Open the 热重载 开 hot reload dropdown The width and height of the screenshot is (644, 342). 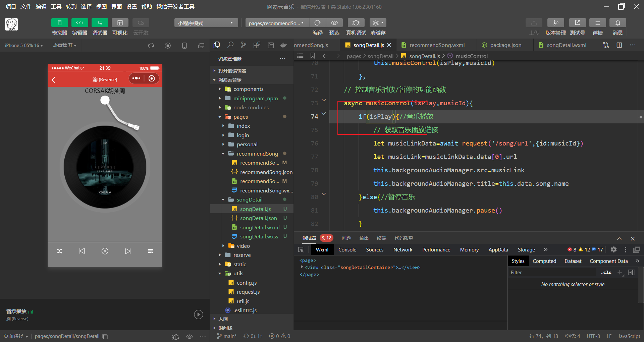(64, 45)
